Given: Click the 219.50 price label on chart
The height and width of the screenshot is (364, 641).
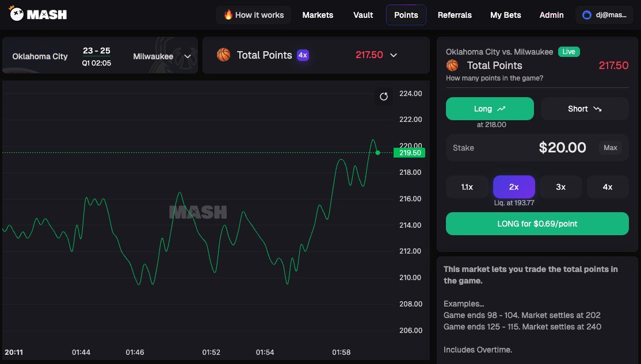Looking at the screenshot, I should 409,153.
